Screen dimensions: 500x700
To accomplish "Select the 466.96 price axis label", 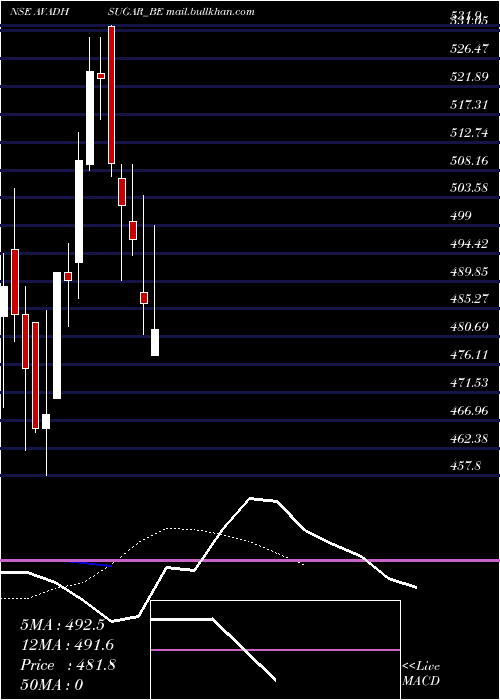I will 469,411.
